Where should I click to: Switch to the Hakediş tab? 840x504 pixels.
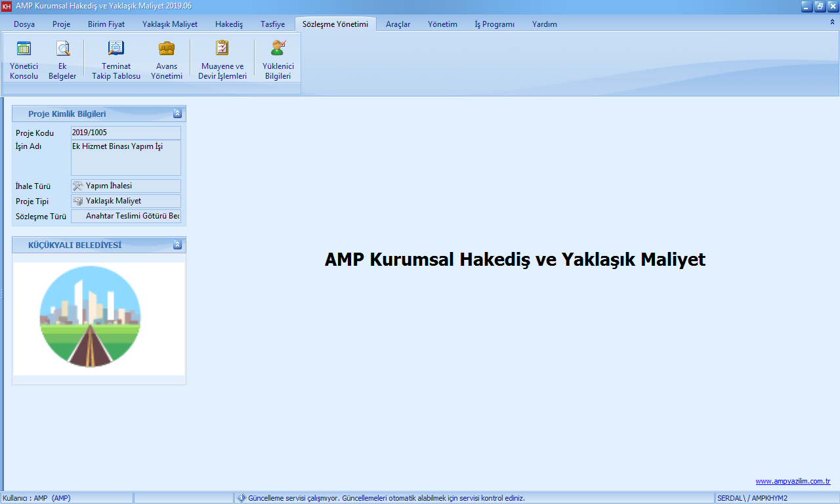click(x=229, y=24)
